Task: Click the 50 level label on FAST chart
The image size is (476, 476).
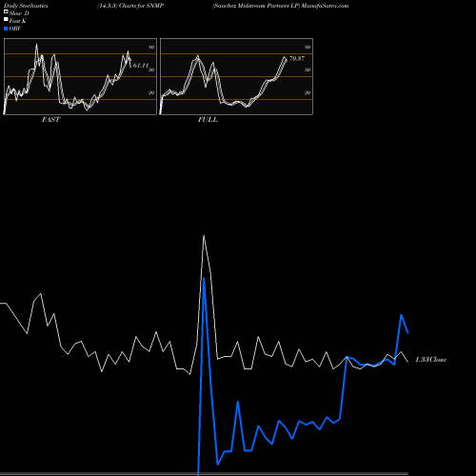Action: click(151, 69)
